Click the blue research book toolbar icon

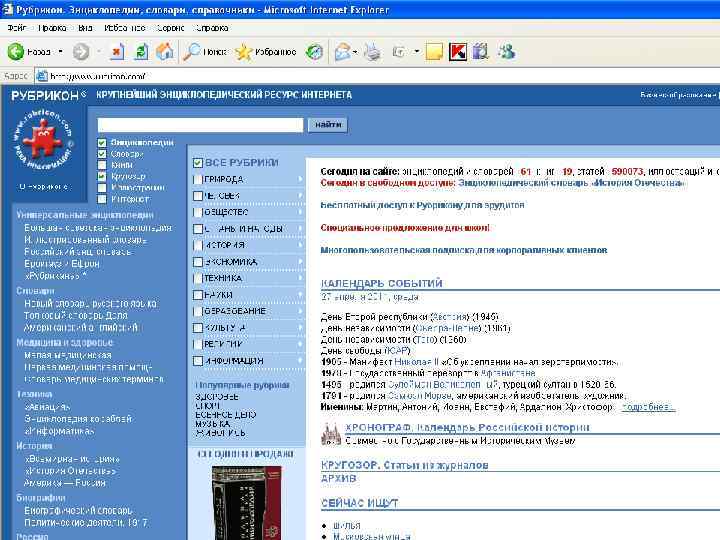(x=480, y=51)
